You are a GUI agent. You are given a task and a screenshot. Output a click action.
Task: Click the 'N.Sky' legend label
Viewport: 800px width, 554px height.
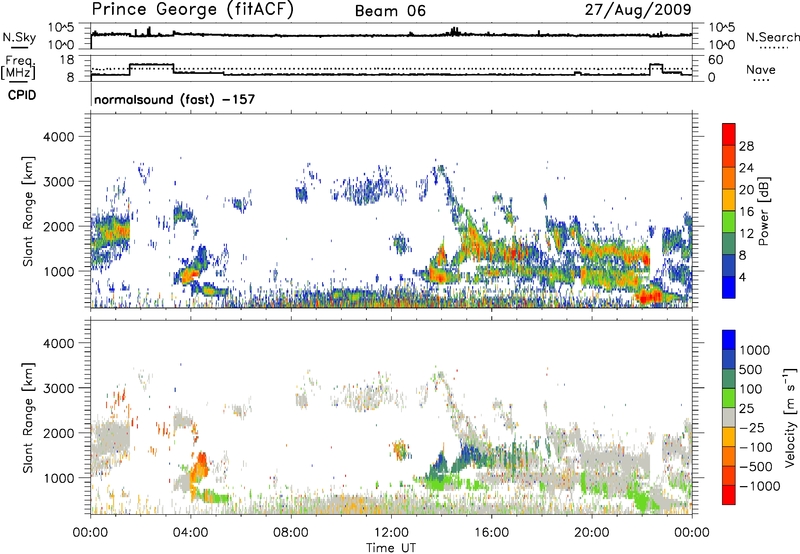click(19, 37)
